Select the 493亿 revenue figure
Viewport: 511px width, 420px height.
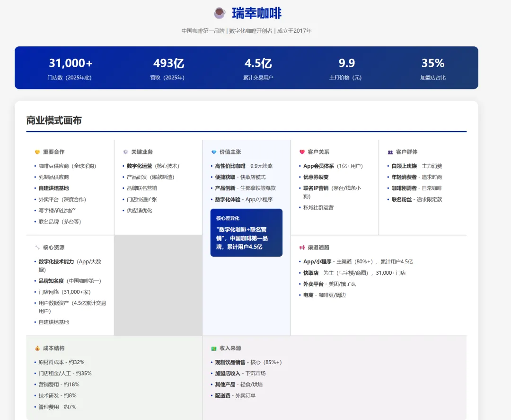tap(168, 63)
